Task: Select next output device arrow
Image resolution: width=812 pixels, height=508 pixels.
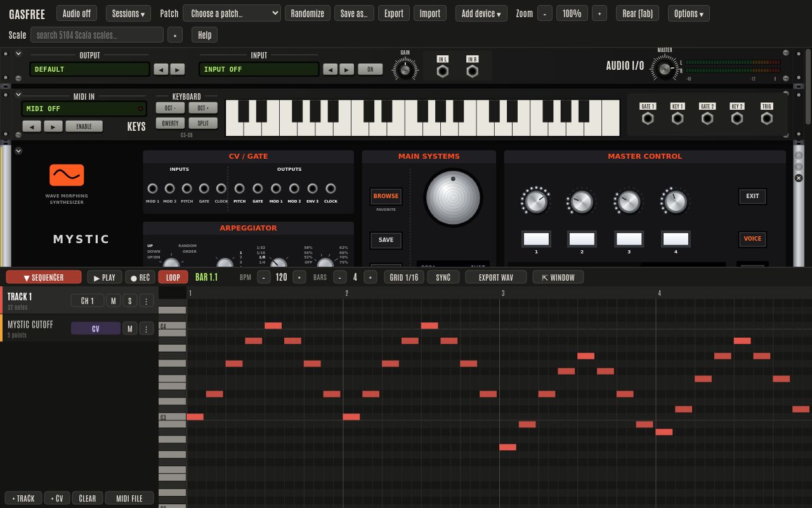Action: [178, 69]
